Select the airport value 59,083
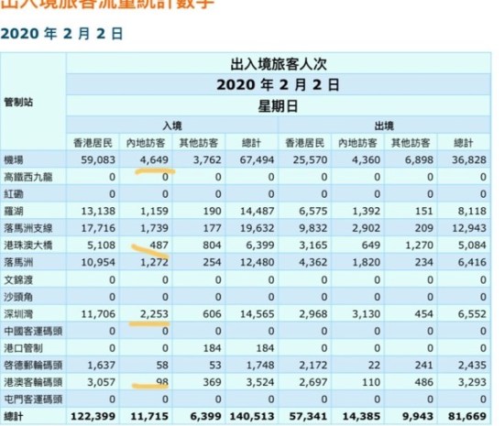 click(98, 159)
